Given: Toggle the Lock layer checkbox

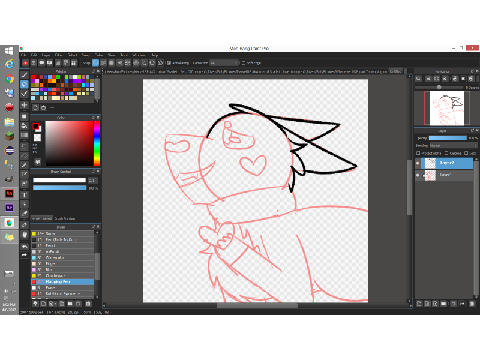Looking at the screenshot, I should (x=466, y=153).
